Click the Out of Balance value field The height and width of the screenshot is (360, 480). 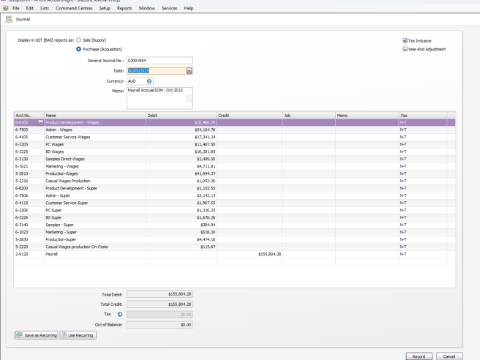pyautogui.click(x=159, y=324)
